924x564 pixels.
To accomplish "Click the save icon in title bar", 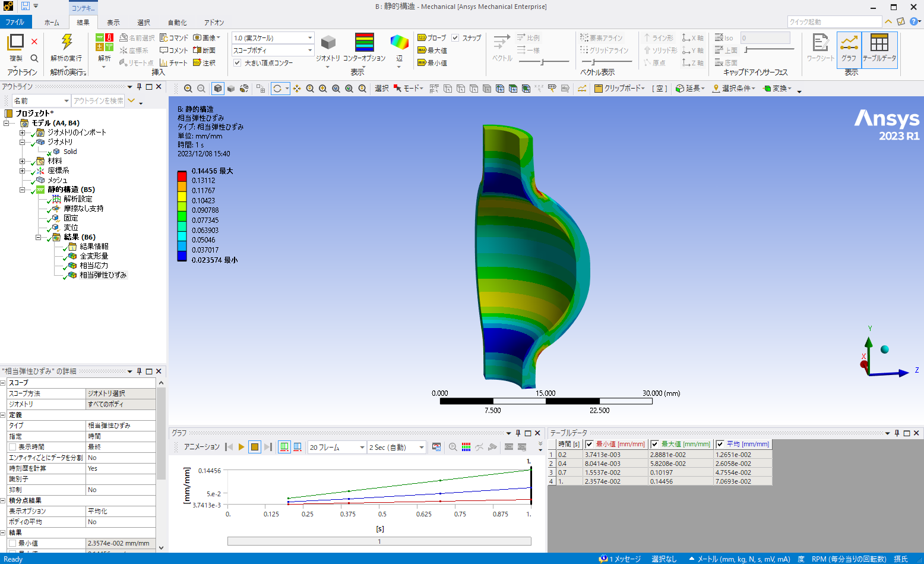I will (26, 6).
